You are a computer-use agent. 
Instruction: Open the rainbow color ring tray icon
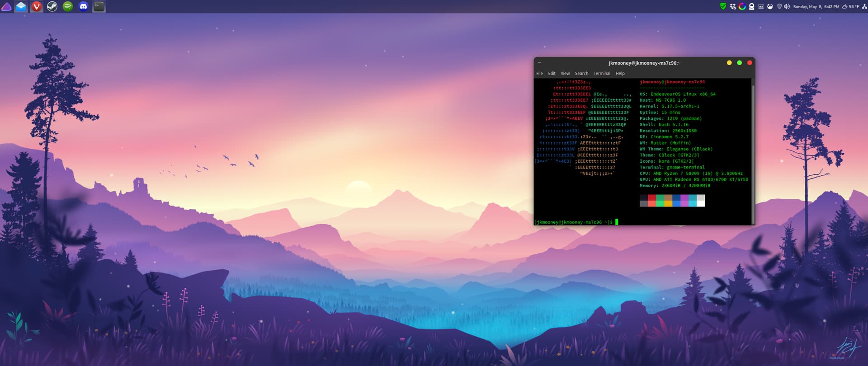(742, 6)
